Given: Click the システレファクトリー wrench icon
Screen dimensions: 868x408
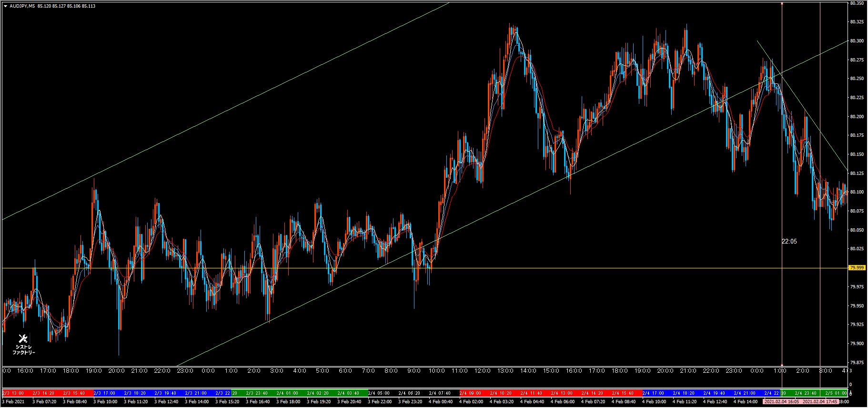Looking at the screenshot, I should (23, 339).
